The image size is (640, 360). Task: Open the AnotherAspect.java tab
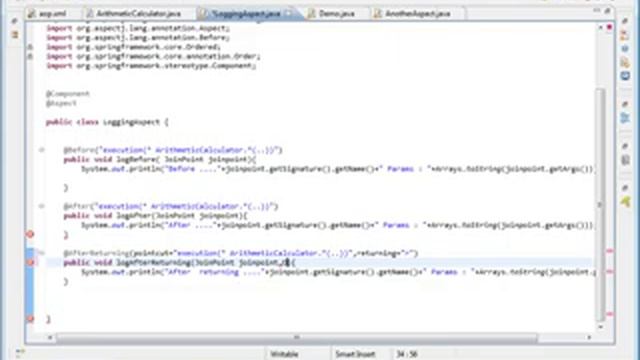413,13
